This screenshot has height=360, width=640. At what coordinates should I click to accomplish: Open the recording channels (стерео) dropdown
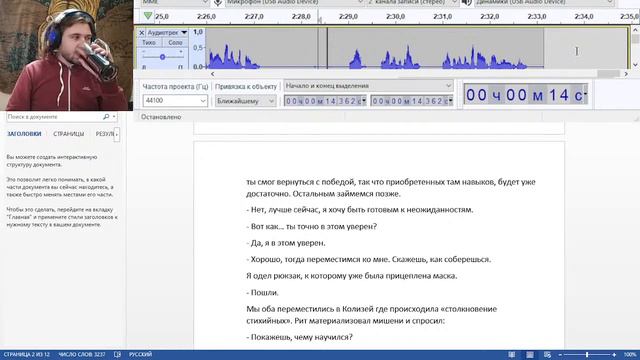[412, 2]
